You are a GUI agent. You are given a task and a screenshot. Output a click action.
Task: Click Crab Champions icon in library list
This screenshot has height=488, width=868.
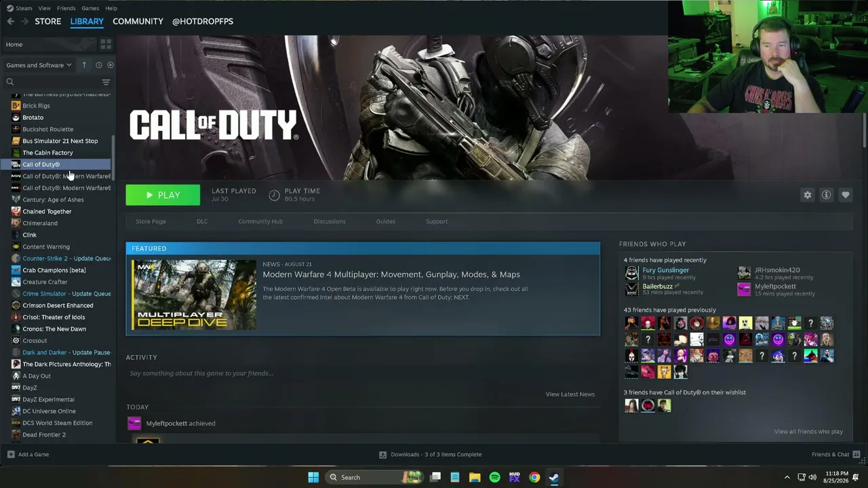pos(16,270)
